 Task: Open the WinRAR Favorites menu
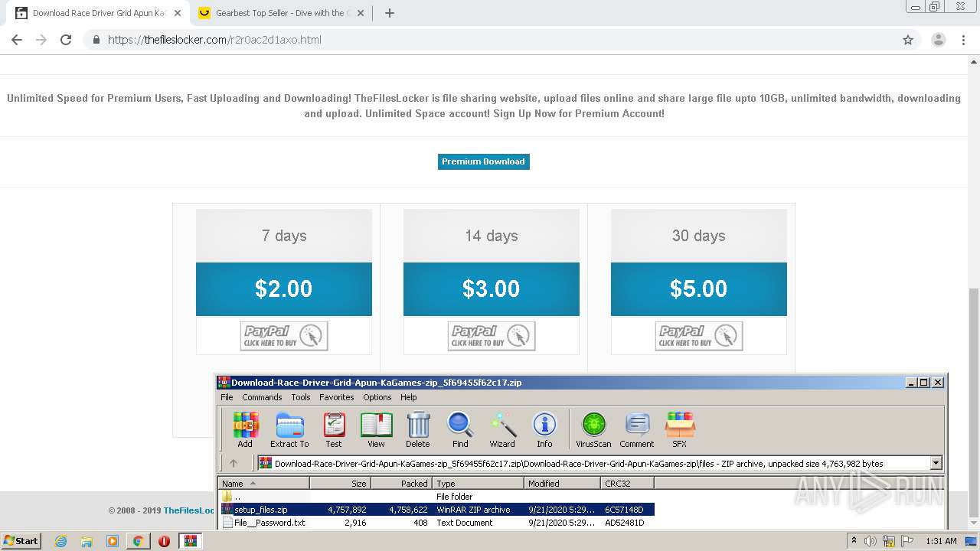[337, 397]
